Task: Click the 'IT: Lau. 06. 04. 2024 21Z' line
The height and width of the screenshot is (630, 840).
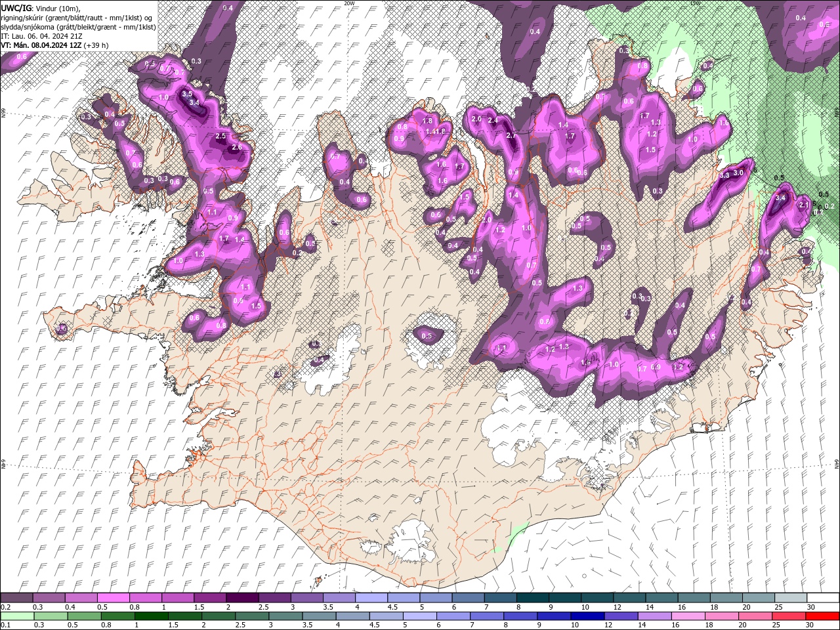Action: (x=42, y=36)
